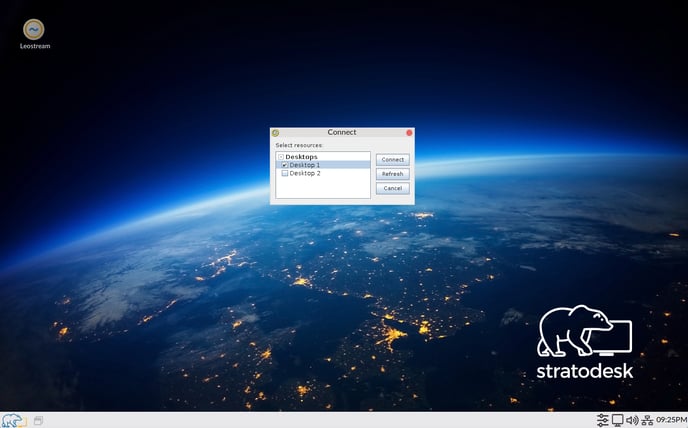
Task: Select the Desktop 2 row label
Action: (305, 173)
